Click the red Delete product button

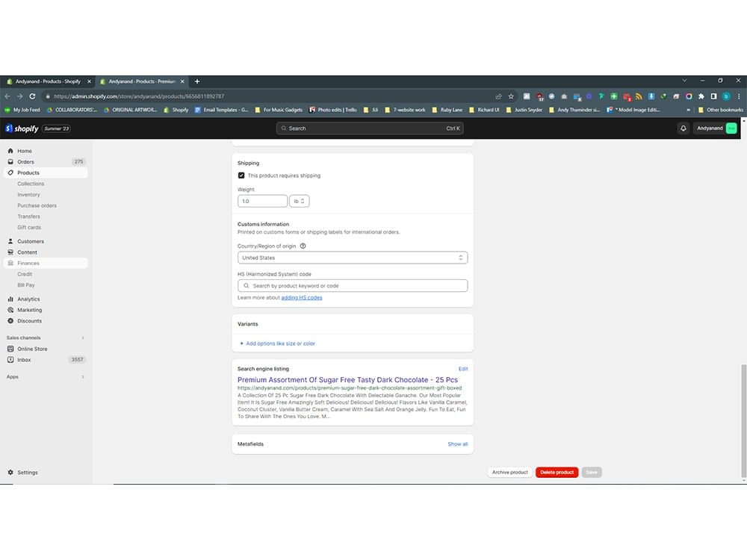click(557, 473)
